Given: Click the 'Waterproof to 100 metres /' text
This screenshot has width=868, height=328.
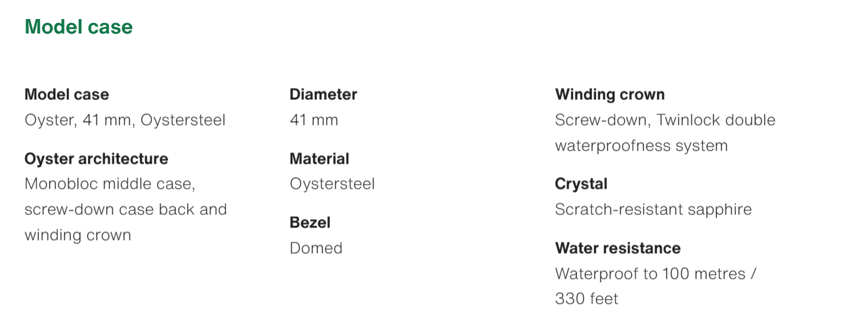Looking at the screenshot, I should click(655, 273).
